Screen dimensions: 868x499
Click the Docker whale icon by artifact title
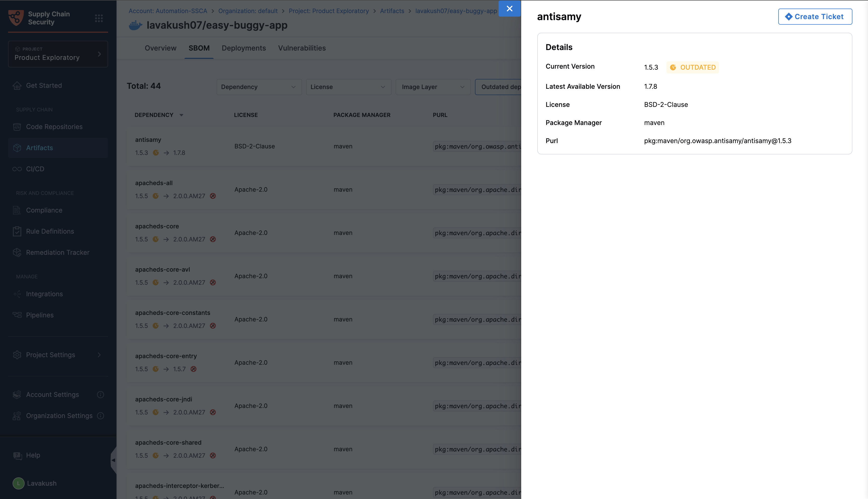(x=135, y=25)
